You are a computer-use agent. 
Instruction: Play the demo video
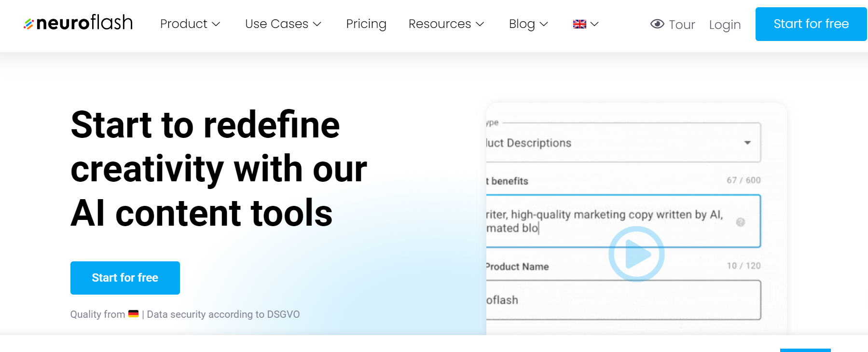click(x=636, y=254)
